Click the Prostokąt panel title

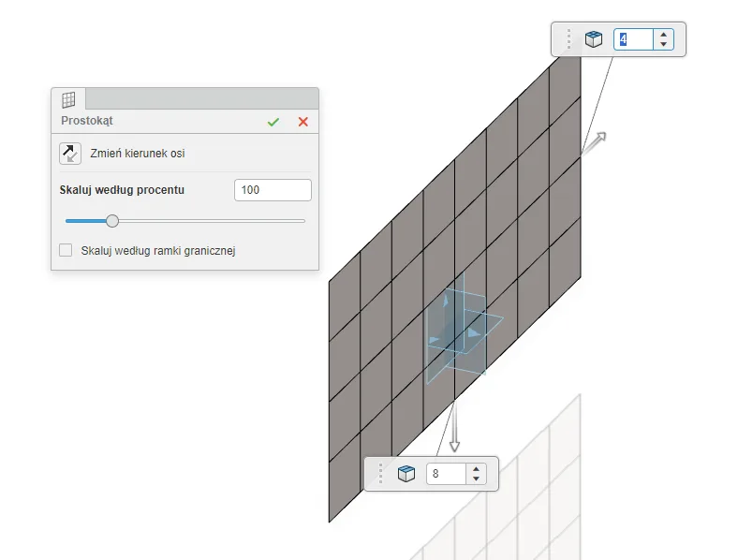(87, 121)
